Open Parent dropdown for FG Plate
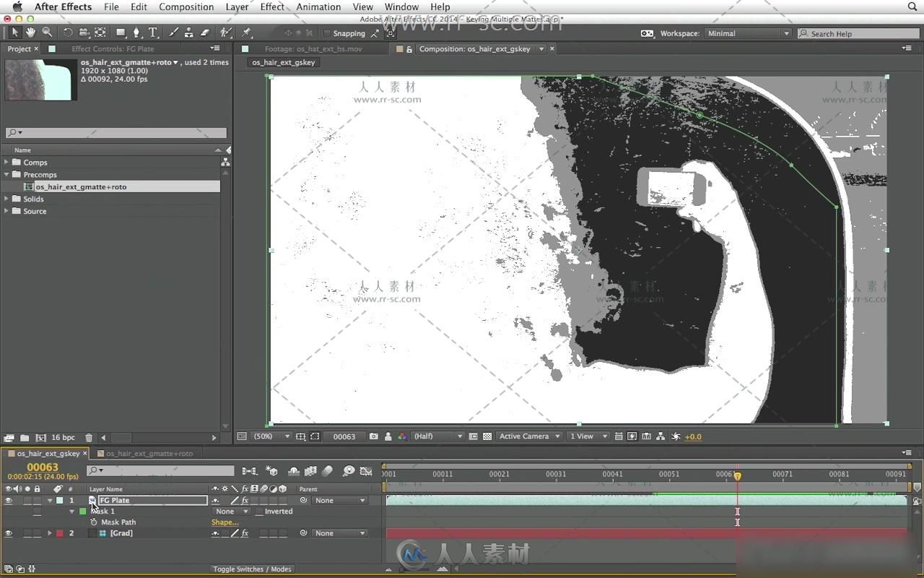 point(340,501)
